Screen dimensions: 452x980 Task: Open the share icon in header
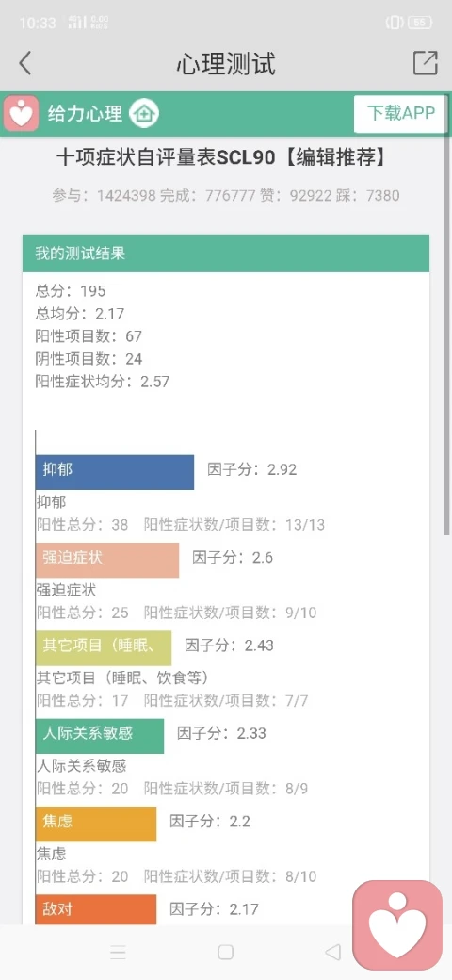pos(425,63)
